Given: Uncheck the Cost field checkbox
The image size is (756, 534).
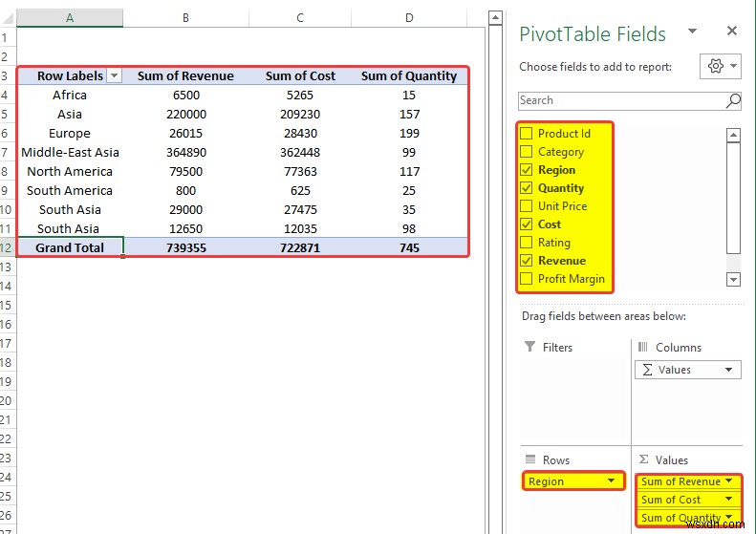Looking at the screenshot, I should (526, 224).
